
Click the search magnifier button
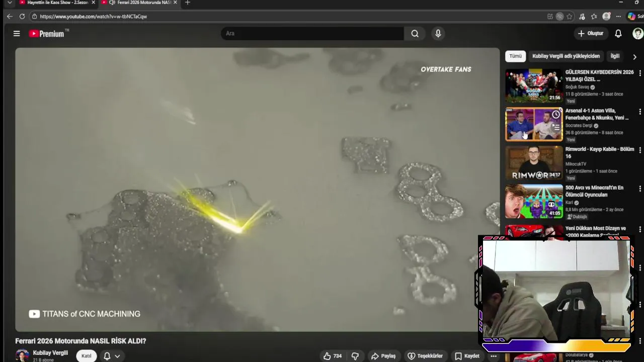[415, 34]
